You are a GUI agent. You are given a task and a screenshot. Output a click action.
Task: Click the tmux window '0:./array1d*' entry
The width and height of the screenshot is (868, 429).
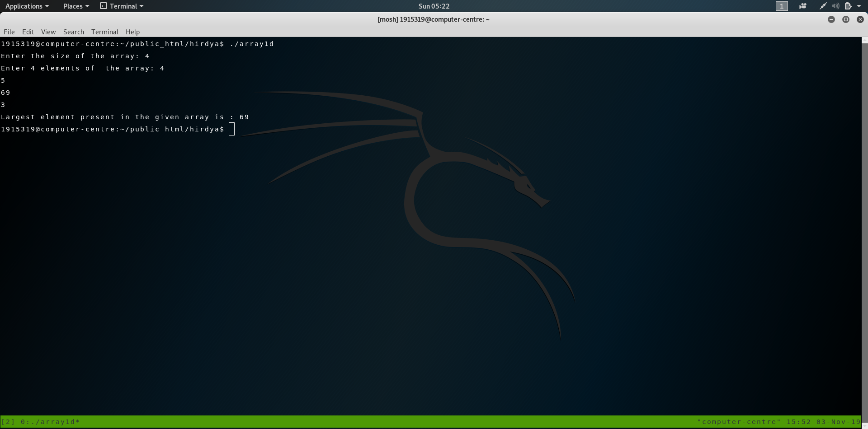50,422
